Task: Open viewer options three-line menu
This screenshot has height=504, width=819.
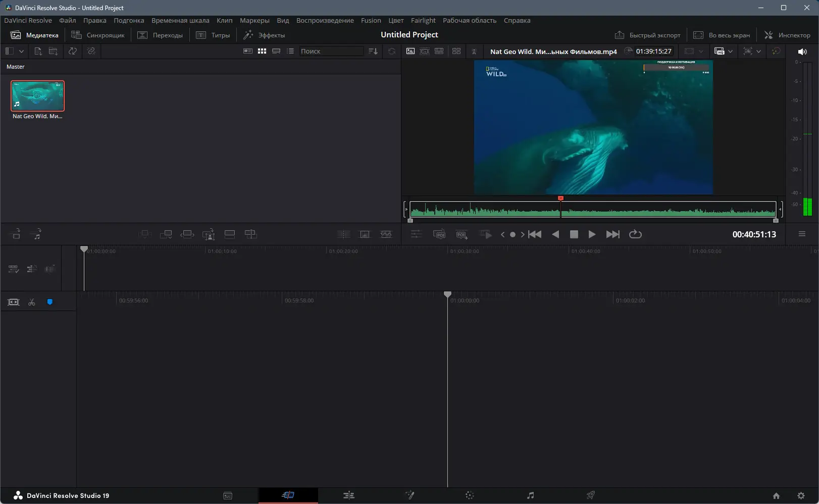Action: click(802, 234)
